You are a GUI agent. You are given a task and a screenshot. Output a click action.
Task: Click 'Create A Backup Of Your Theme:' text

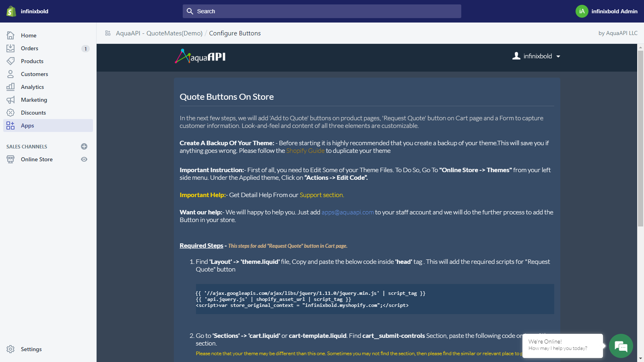point(227,143)
